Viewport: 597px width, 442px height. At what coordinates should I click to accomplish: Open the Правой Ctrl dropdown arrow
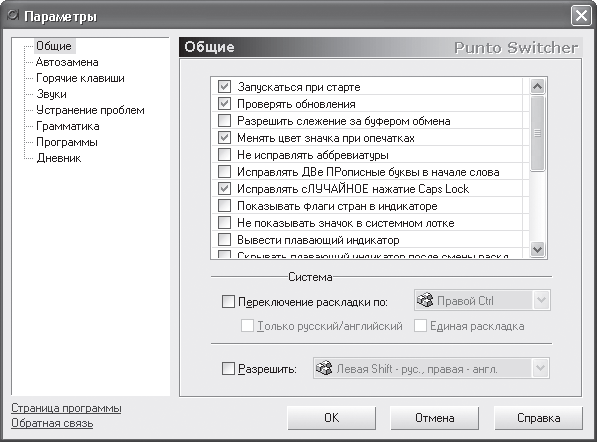coord(541,300)
